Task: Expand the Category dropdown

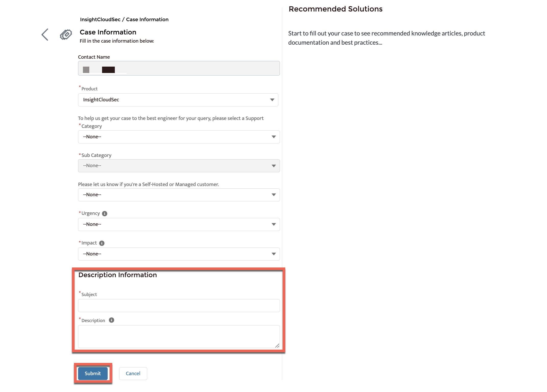Action: [179, 137]
